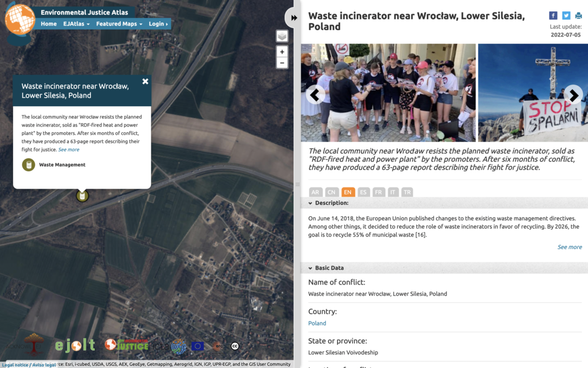Viewport: 588px width, 368px height.
Task: Click the Environmental Justice Atlas site title
Action: pyautogui.click(x=84, y=13)
